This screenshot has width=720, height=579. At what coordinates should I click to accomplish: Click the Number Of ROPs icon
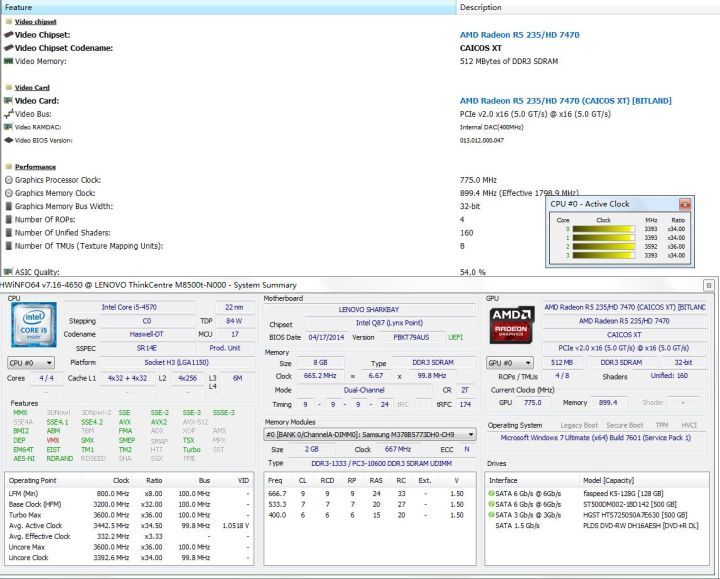(x=8, y=219)
